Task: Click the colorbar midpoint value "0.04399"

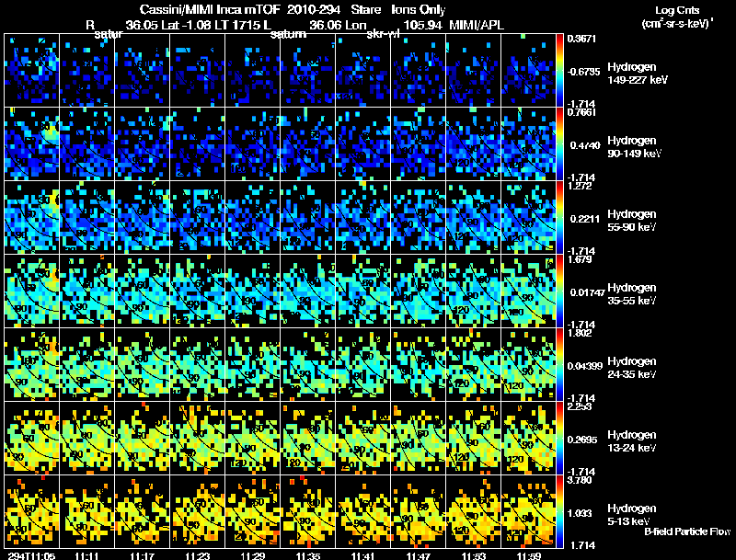Action: pyautogui.click(x=585, y=366)
